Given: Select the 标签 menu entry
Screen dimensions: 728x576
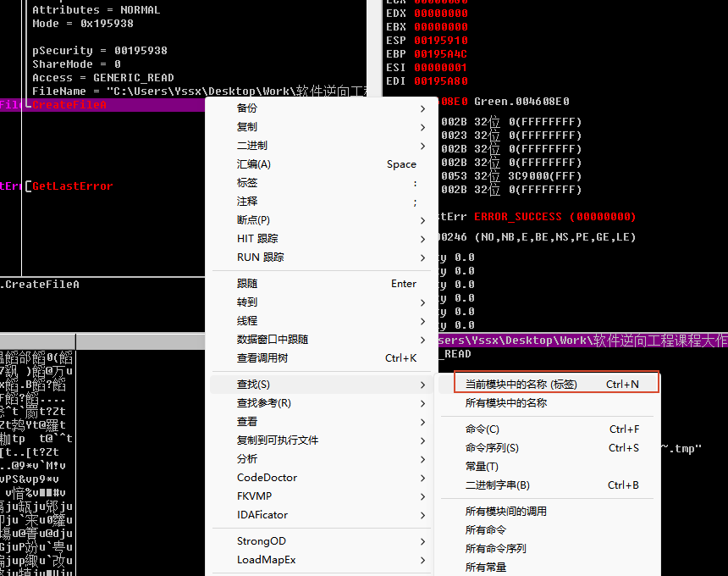Looking at the screenshot, I should pyautogui.click(x=322, y=183).
